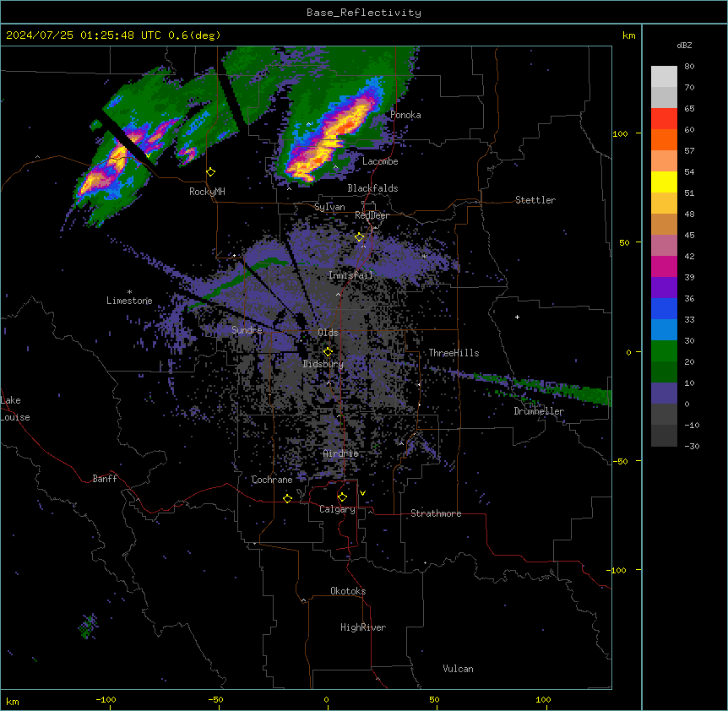Click the ThreeHills city label
Image resolution: width=728 pixels, height=711 pixels.
tap(454, 353)
